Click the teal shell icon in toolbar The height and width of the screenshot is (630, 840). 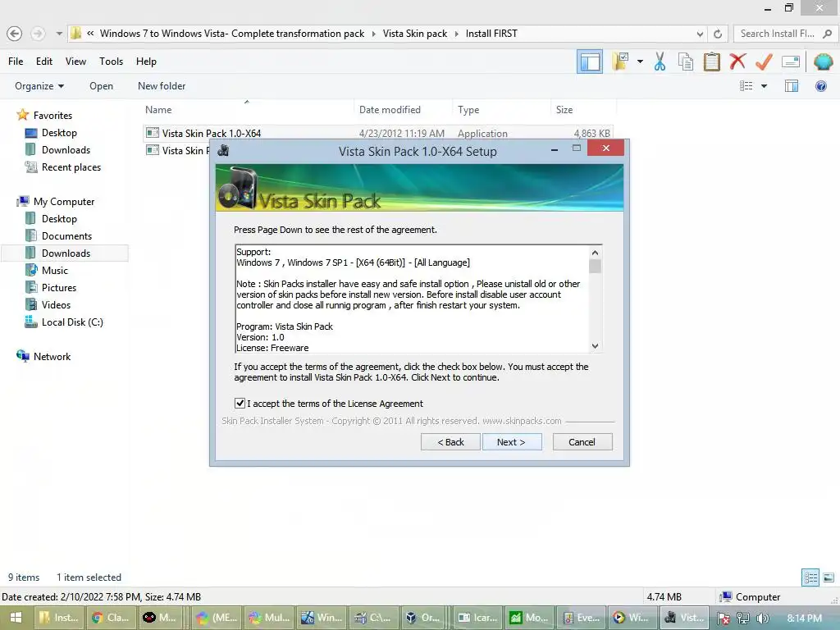click(823, 62)
